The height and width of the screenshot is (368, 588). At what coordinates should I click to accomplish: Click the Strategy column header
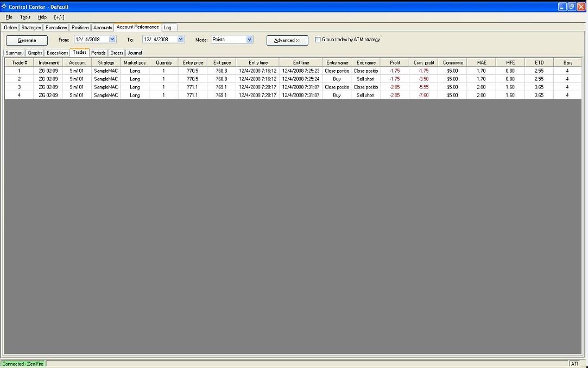pos(106,62)
